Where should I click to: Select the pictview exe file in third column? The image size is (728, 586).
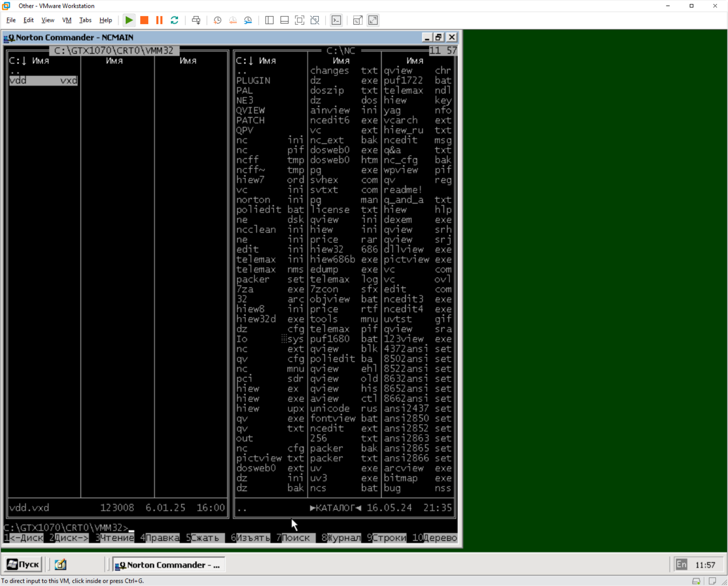coord(418,259)
